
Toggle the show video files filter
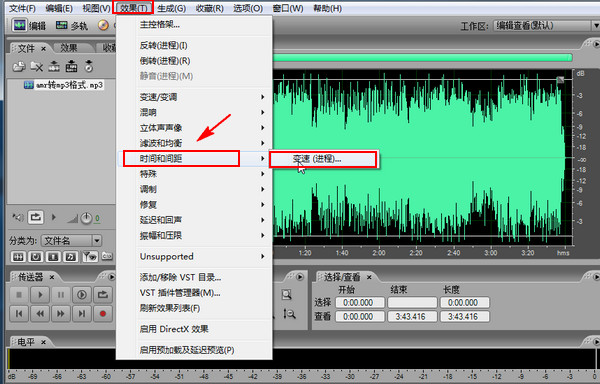(x=54, y=257)
